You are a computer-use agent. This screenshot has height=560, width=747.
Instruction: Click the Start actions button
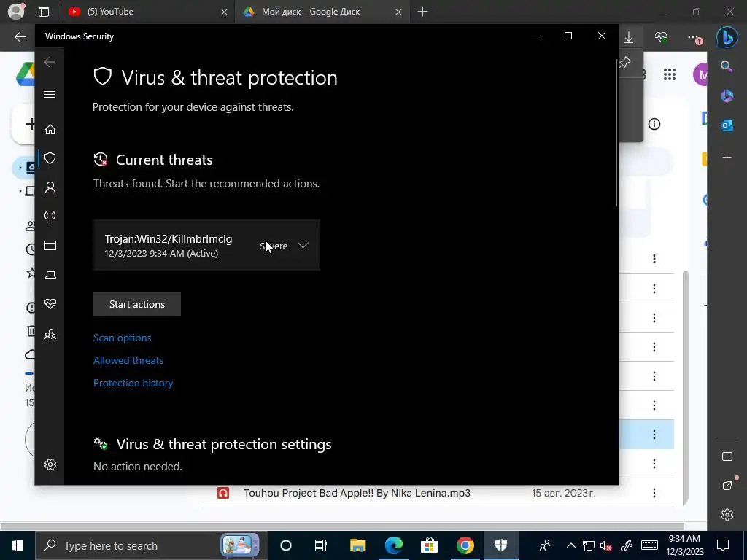pyautogui.click(x=137, y=304)
